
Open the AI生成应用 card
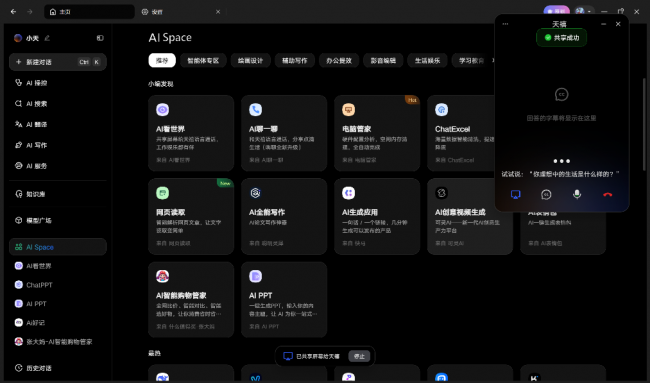pos(377,216)
